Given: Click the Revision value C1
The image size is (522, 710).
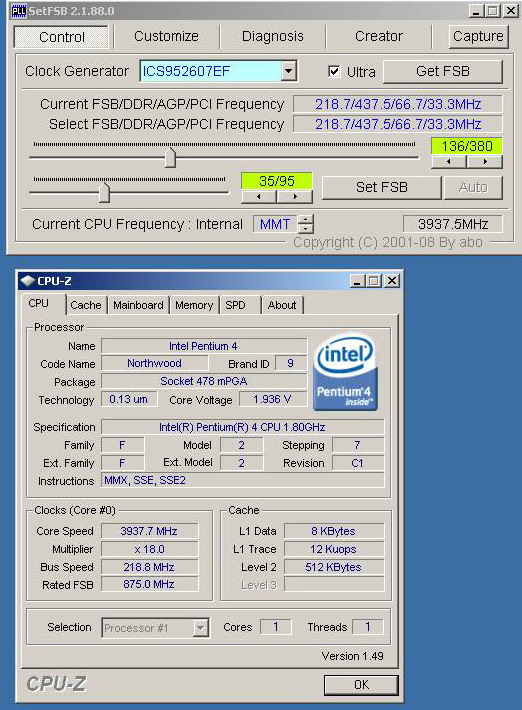Looking at the screenshot, I should pyautogui.click(x=357, y=463).
